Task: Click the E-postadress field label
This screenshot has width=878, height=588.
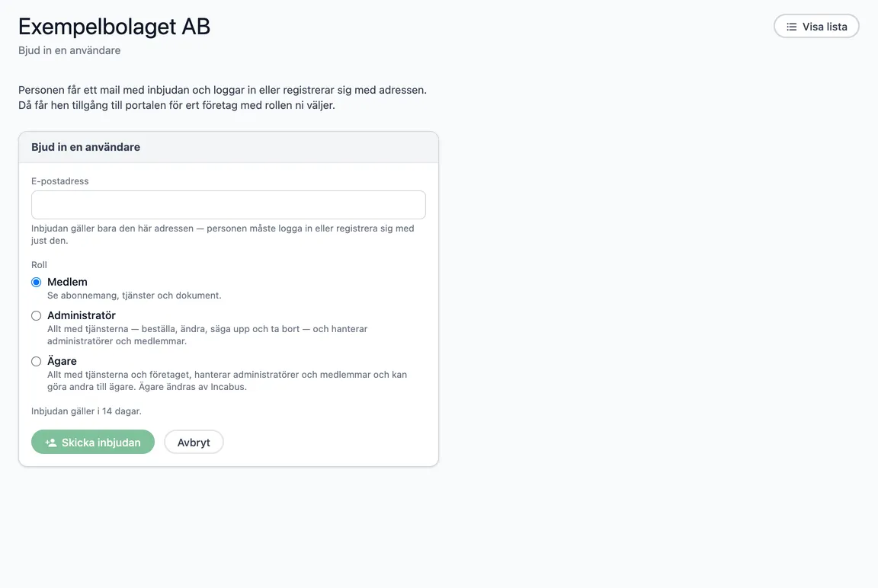Action: coord(60,181)
